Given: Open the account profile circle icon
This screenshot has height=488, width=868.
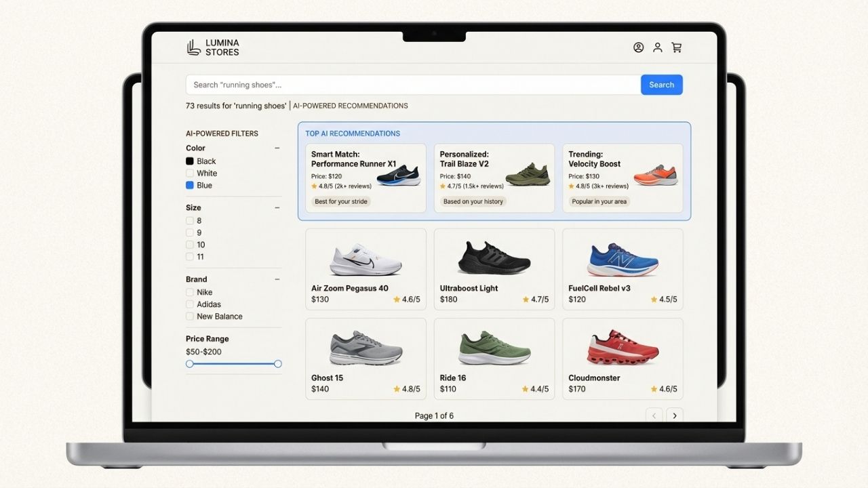Looking at the screenshot, I should point(638,47).
